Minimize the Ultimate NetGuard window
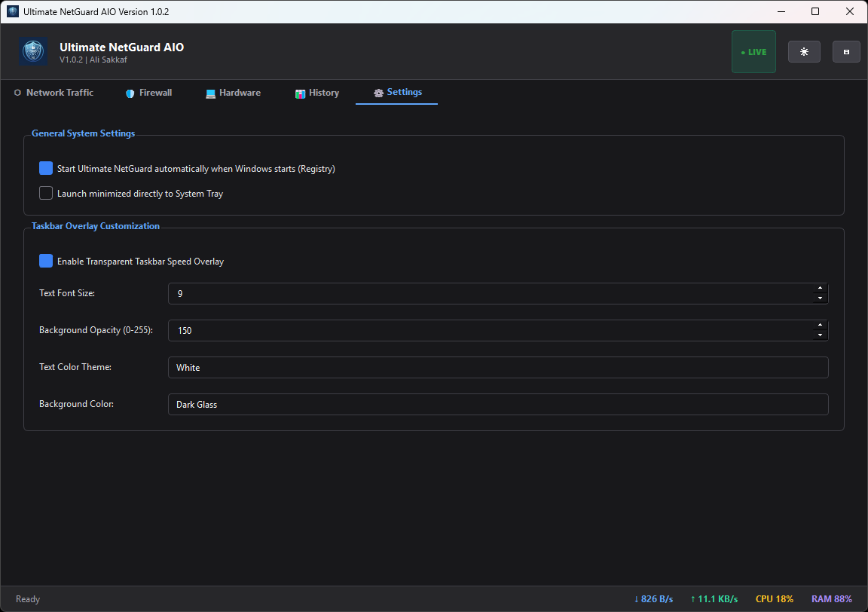Screen dimensions: 868x612 (x=781, y=11)
